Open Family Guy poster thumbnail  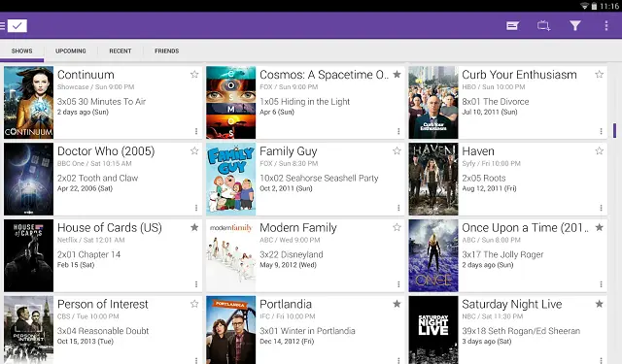231,179
